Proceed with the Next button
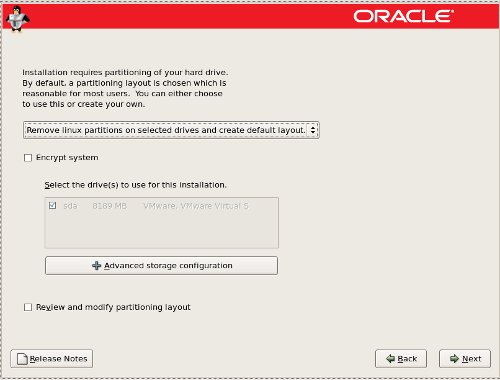500x380 pixels. coord(465,359)
